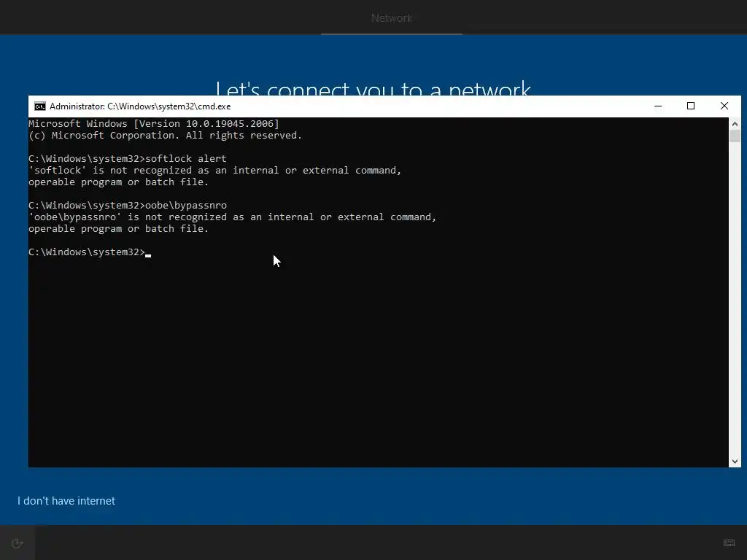Click "(c) Microsoft Corporation. All rights reserved." line
747x560 pixels.
tap(165, 135)
